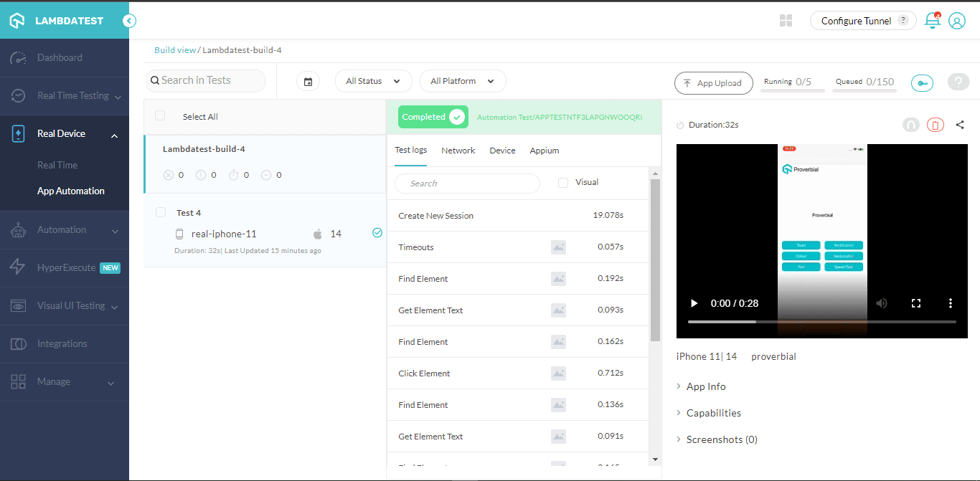Switch to the Appium tab
This screenshot has height=481, width=980.
click(x=544, y=150)
